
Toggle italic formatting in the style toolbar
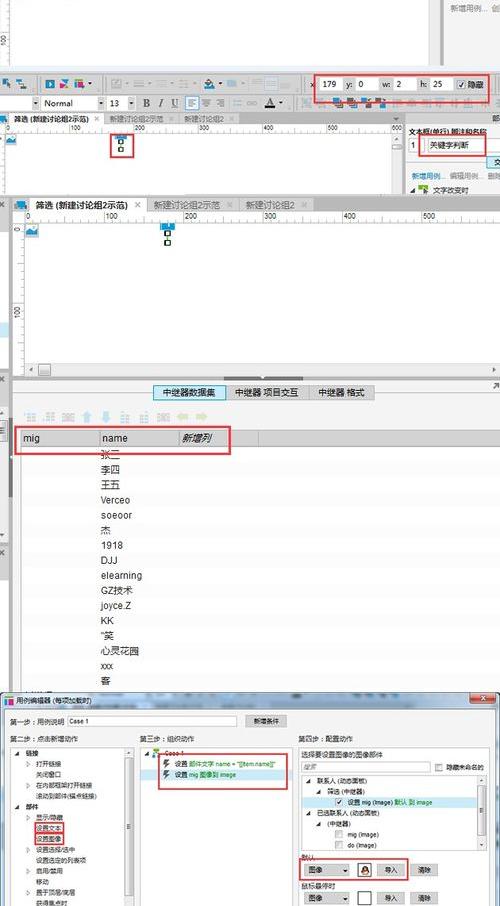pos(161,103)
